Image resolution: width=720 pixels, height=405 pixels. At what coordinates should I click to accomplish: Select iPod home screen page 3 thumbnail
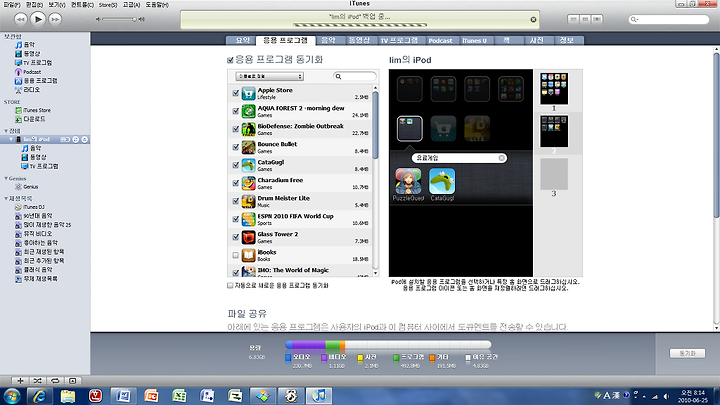tap(554, 174)
